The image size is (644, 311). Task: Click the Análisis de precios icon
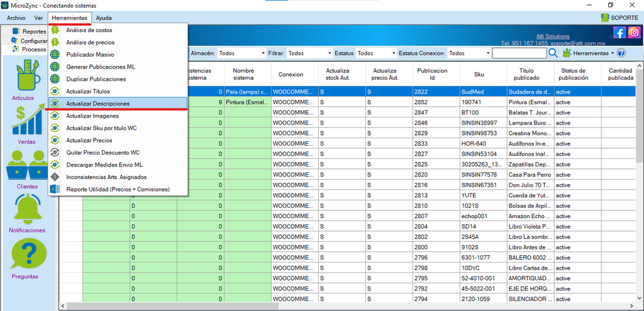click(x=55, y=42)
